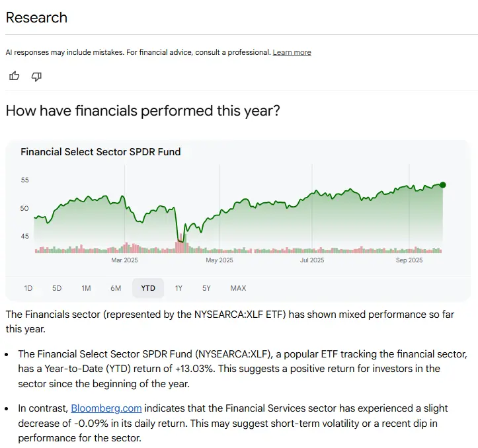Click the Sep 2025 axis label

409,260
